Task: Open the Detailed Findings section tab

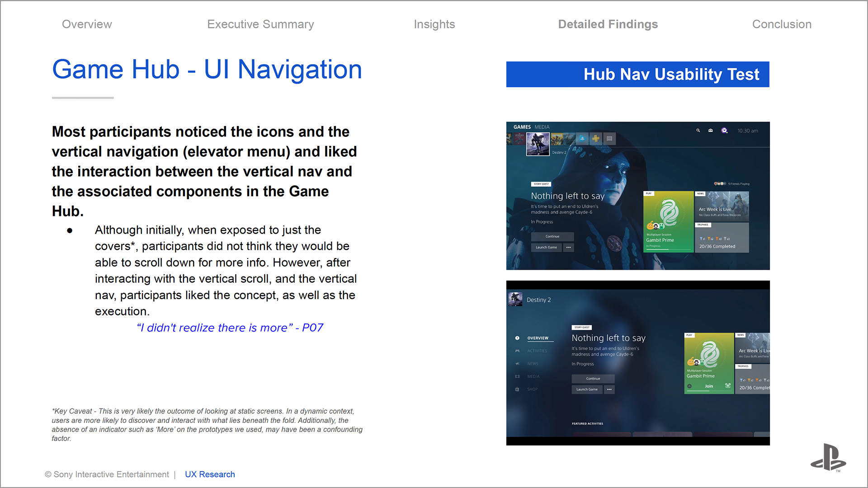Action: [x=608, y=24]
